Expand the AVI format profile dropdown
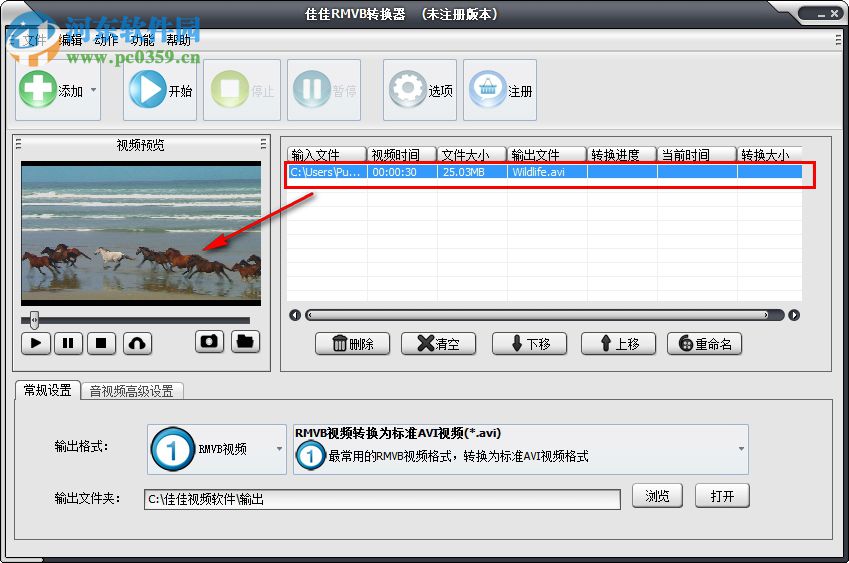Viewport: 849px width, 563px height. click(x=741, y=449)
